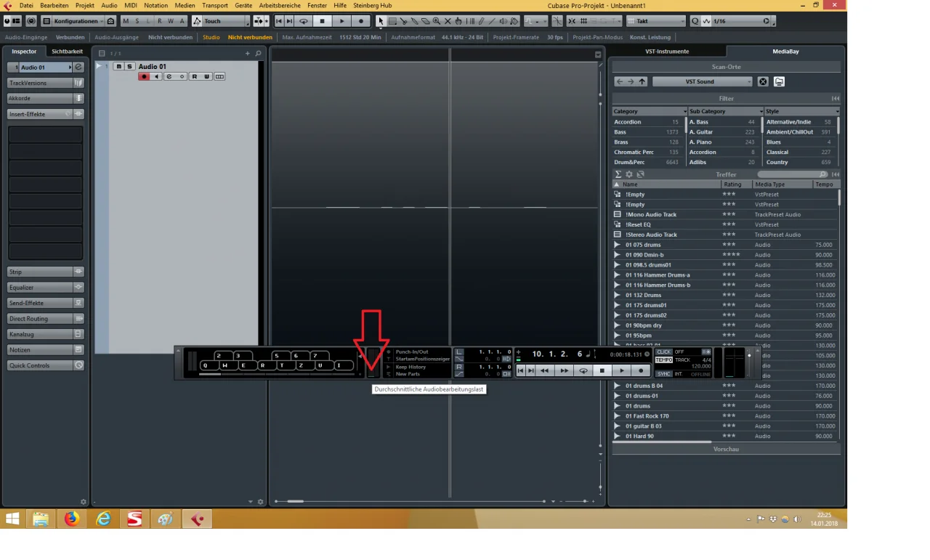This screenshot has width=930, height=560.
Task: Click the add track plus icon
Action: pos(247,53)
